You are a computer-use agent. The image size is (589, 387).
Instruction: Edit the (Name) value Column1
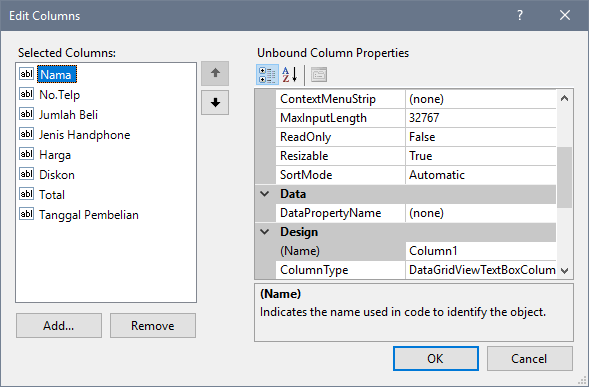click(481, 251)
